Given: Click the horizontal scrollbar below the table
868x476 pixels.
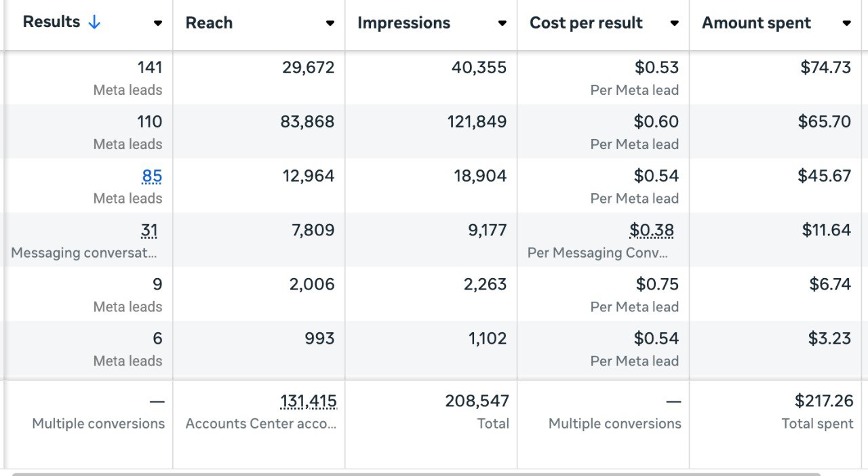Looking at the screenshot, I should click(416, 474).
